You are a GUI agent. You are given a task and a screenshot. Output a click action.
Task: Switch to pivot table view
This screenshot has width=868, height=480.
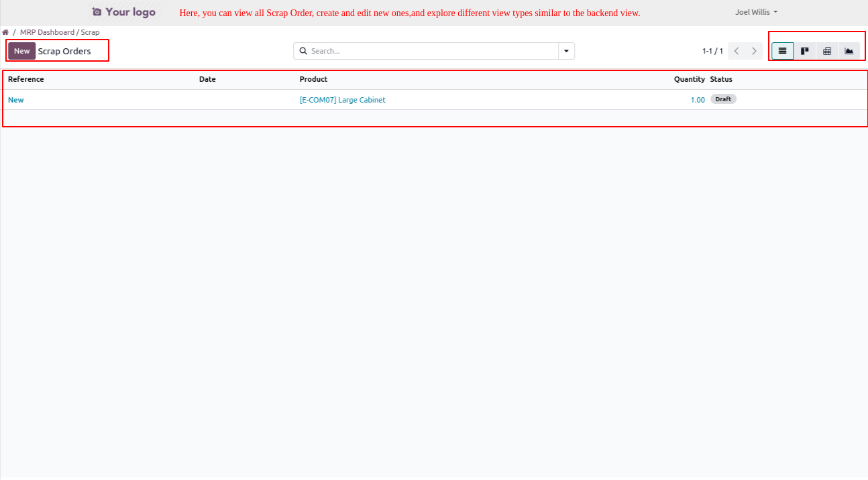click(x=826, y=51)
